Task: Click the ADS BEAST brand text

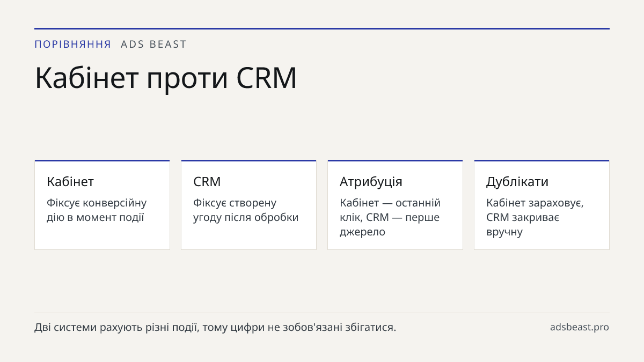Action: coord(153,45)
